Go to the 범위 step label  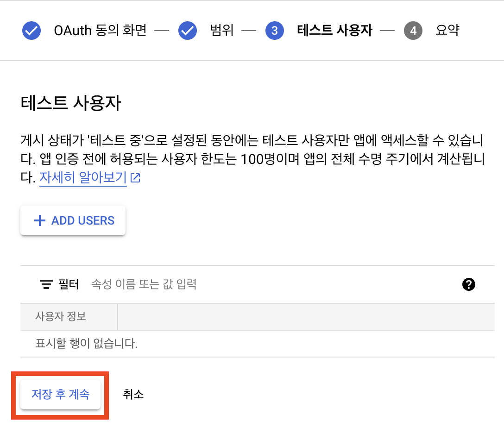click(x=221, y=31)
